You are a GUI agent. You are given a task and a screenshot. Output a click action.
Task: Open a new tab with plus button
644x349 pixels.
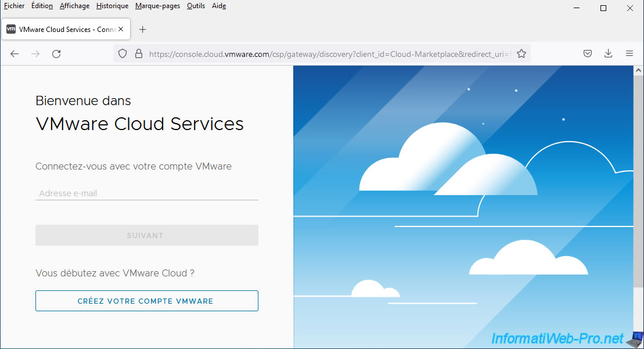[x=143, y=30]
